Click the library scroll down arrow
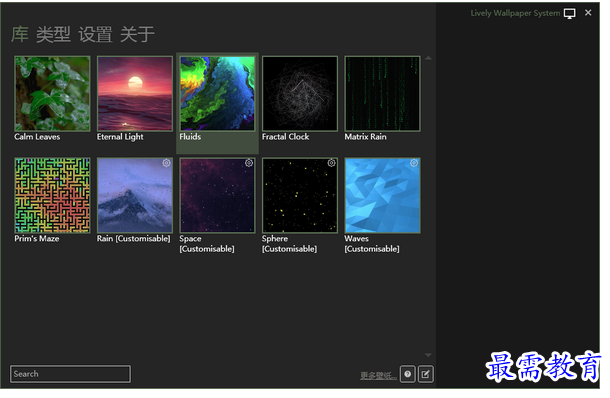Screen dimensions: 610x398 (428, 355)
